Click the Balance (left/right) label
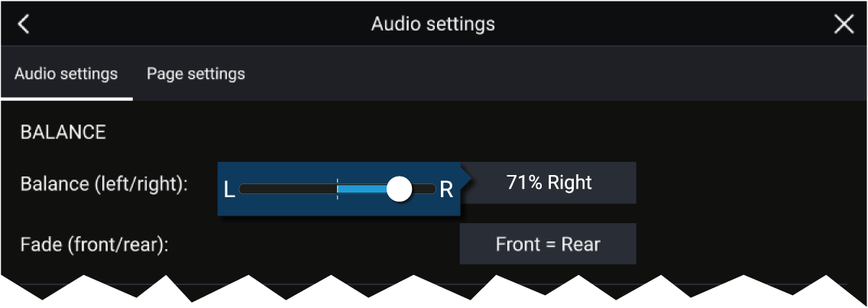868x308 pixels. pos(104,183)
